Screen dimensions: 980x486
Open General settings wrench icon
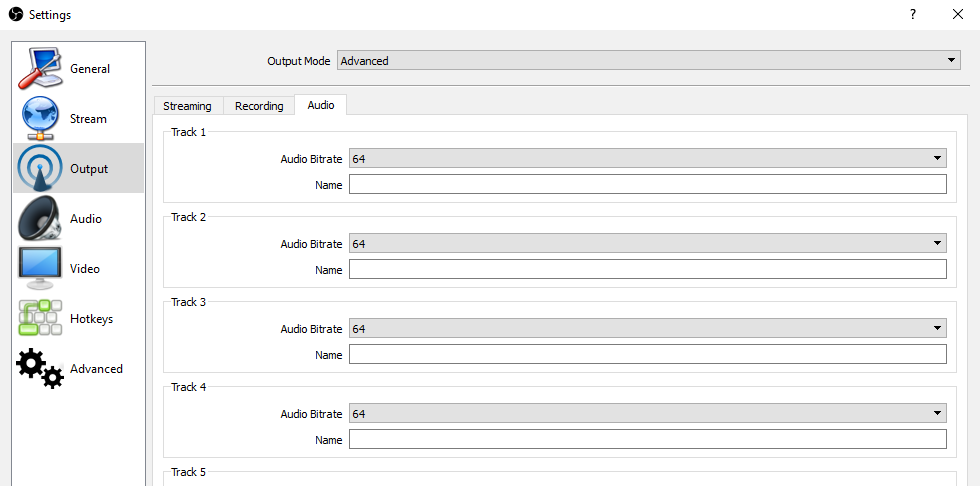coord(40,69)
